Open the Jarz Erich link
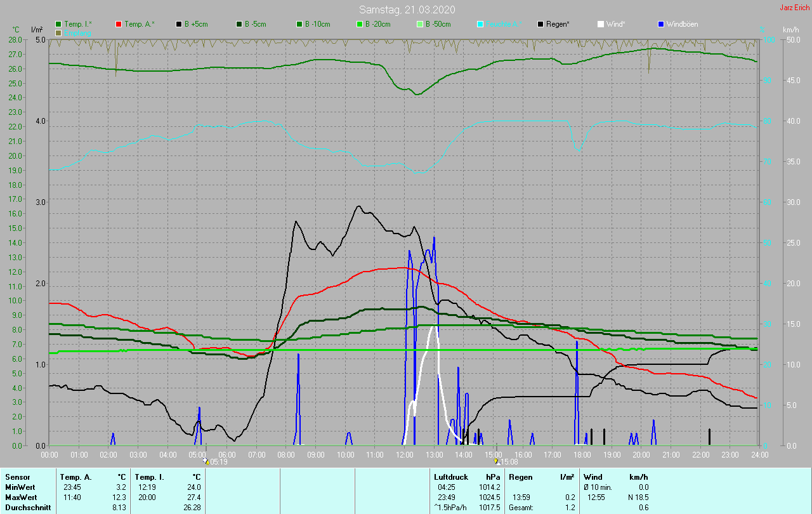The height and width of the screenshot is (514, 812). (x=794, y=8)
